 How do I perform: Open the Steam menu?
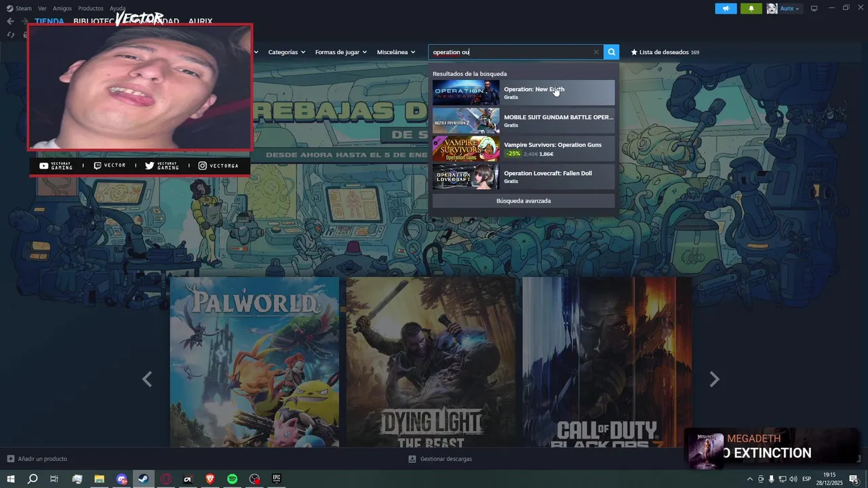(x=20, y=9)
